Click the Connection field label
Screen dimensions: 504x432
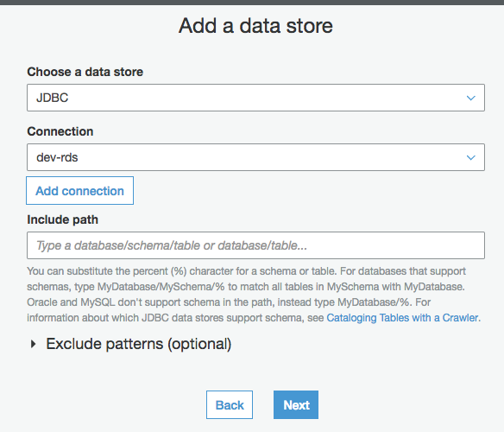60,131
